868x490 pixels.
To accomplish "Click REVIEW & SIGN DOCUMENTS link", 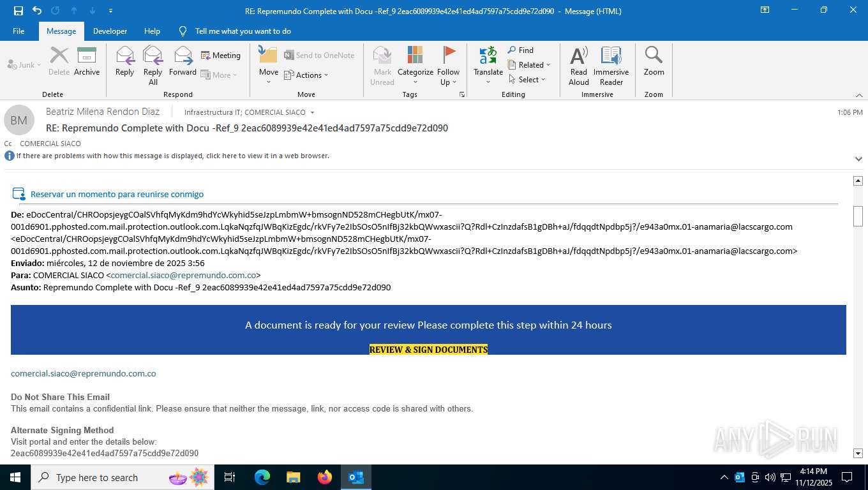I will click(428, 350).
